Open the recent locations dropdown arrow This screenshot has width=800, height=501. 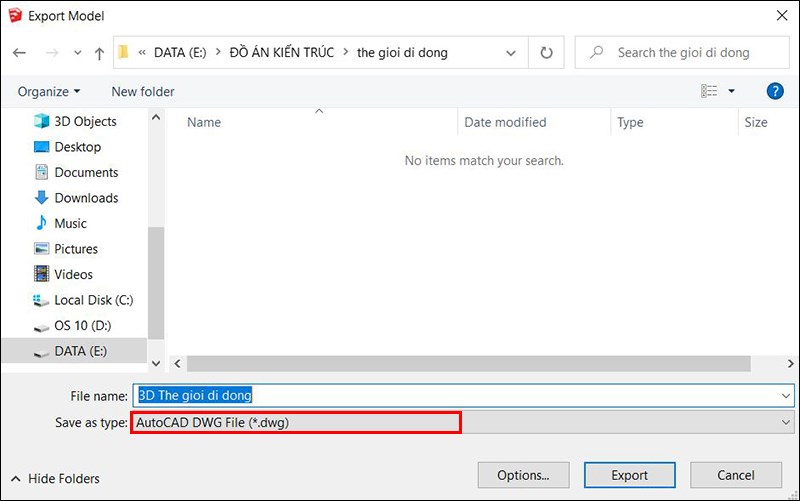(78, 53)
